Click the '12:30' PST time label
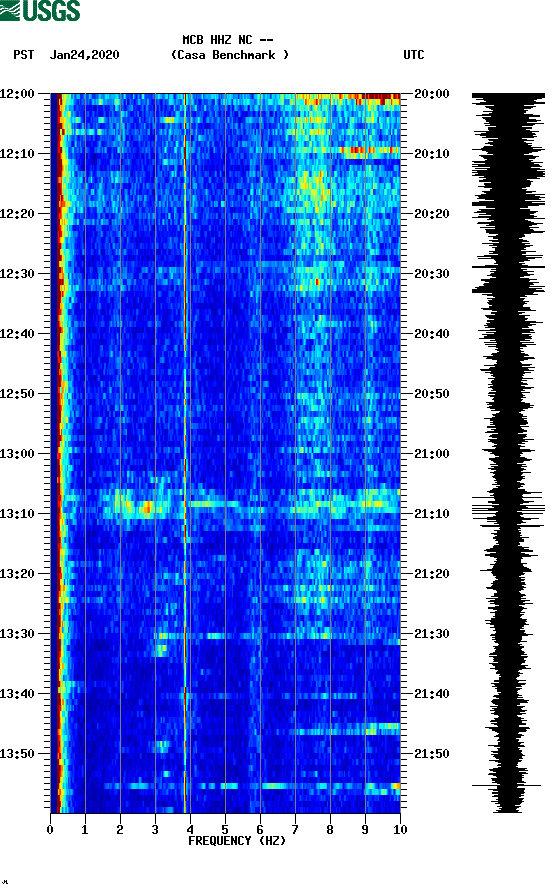Image resolution: width=552 pixels, height=893 pixels. coord(17,273)
